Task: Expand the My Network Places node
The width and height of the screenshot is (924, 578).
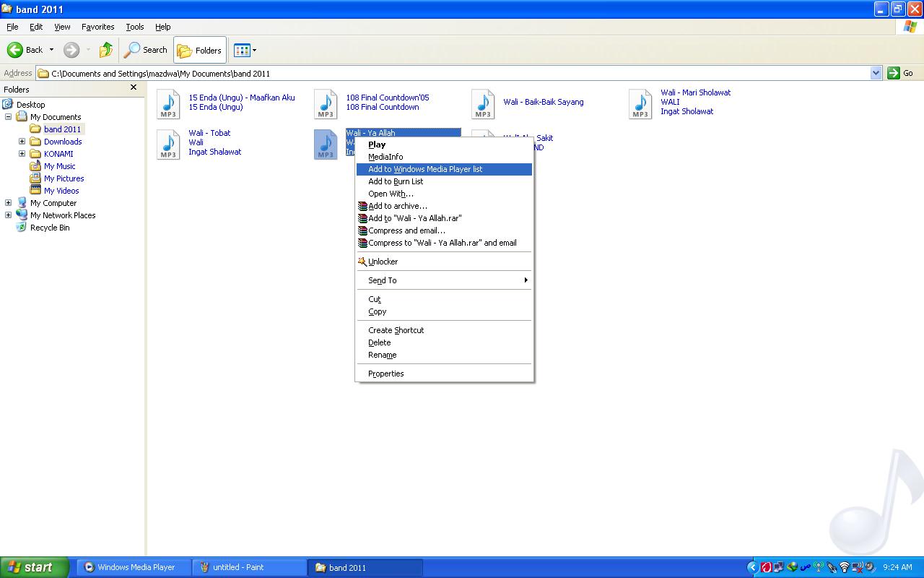Action: tap(9, 215)
